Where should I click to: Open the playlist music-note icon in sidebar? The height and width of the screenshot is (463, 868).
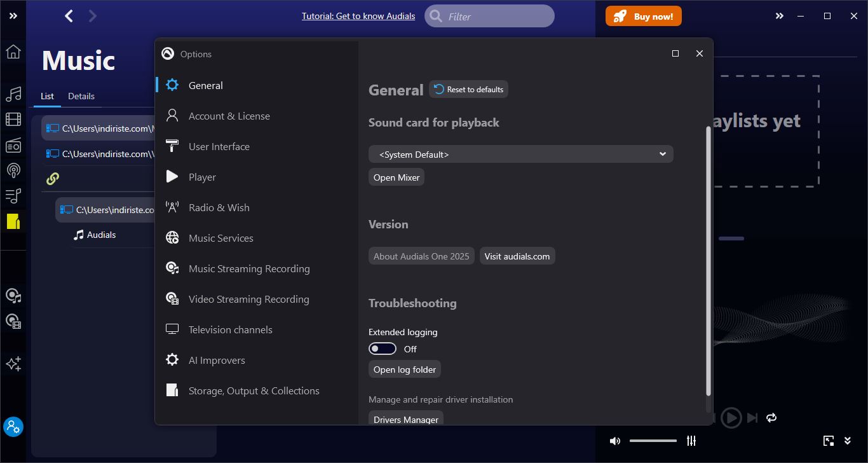click(x=13, y=196)
